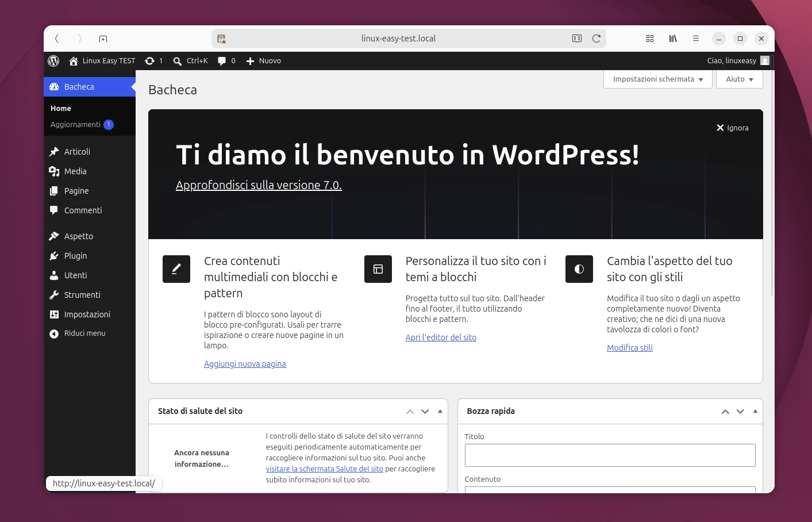Open Commenti in the sidebar
This screenshot has width=812, height=522.
click(x=90, y=210)
